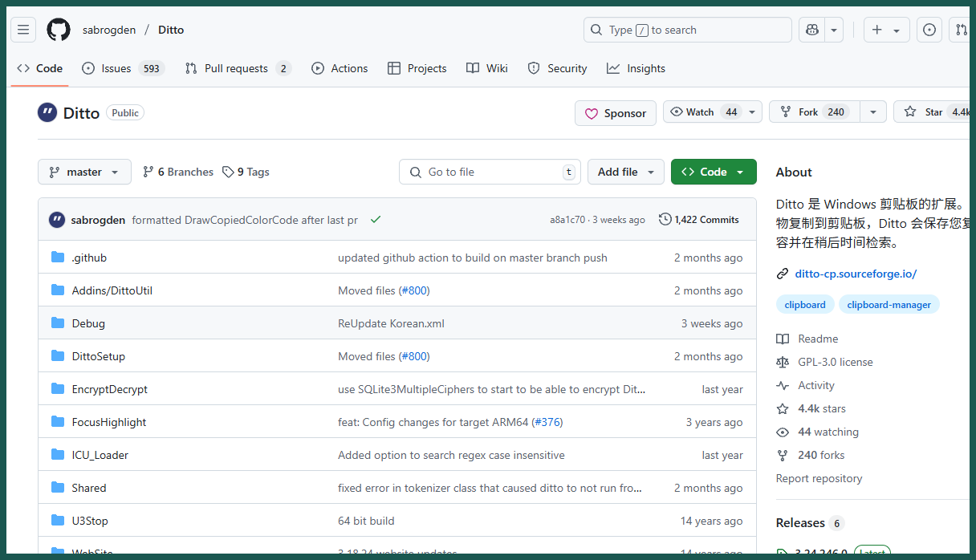Screen dimensions: 976x560
Task: Toggle the Watch button
Action: (701, 112)
